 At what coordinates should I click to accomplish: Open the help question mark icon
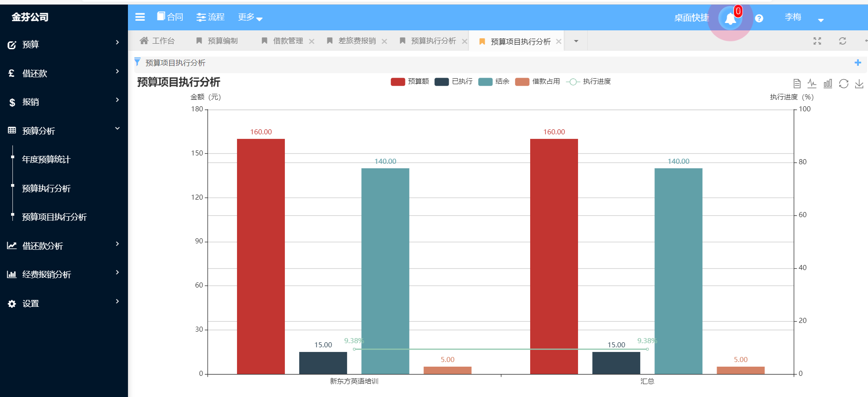coord(759,18)
